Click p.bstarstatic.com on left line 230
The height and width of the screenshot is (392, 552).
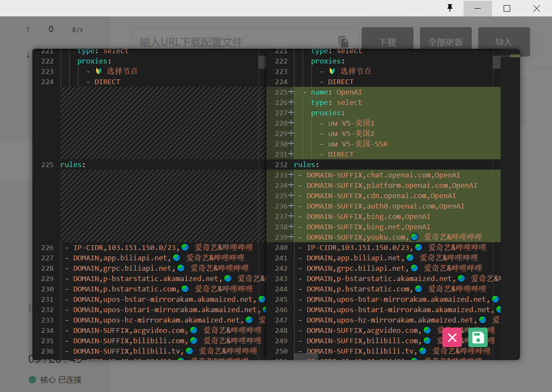[139, 289]
